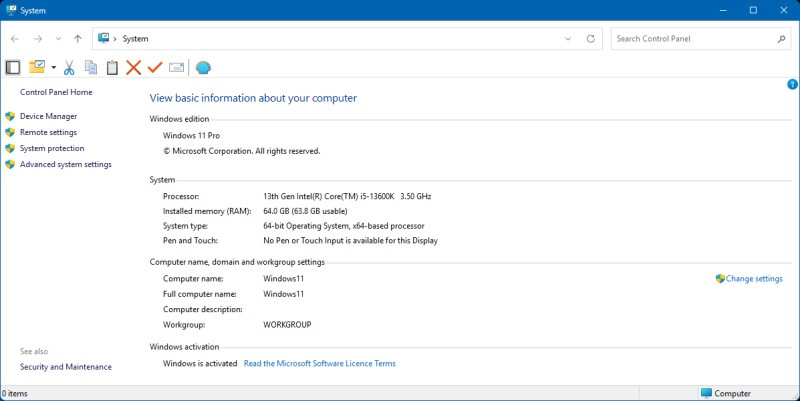The width and height of the screenshot is (800, 401).
Task: Go up one level with Up arrow
Action: point(78,39)
